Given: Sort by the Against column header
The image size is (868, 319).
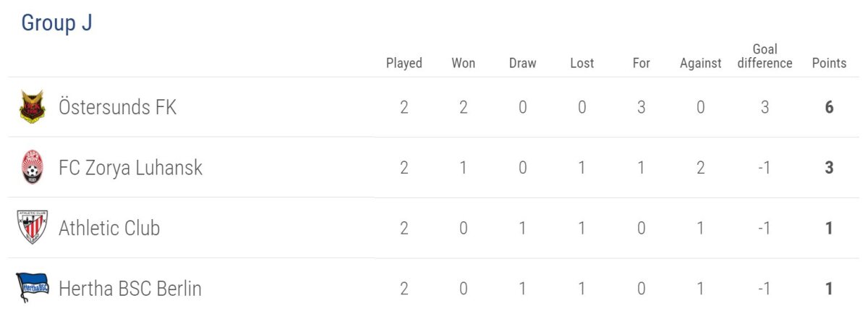Looking at the screenshot, I should click(x=700, y=63).
